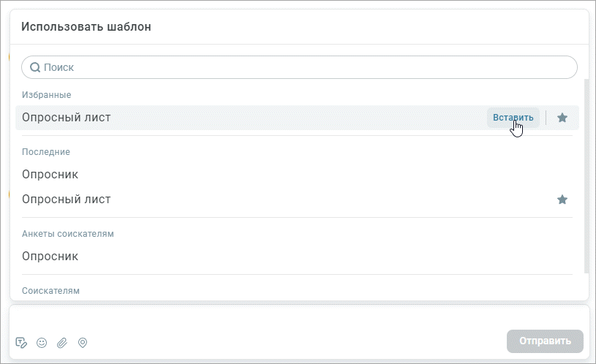This screenshot has height=364, width=596.
Task: Click the message text input area
Action: [299, 319]
